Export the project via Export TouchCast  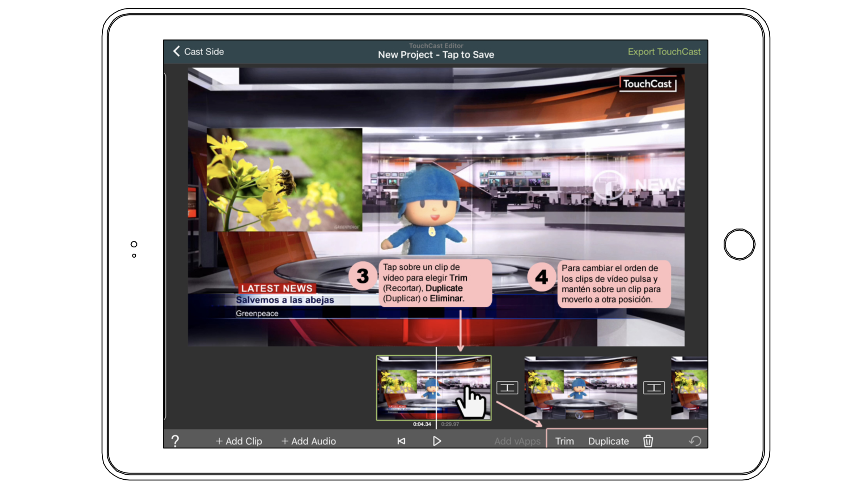(664, 52)
